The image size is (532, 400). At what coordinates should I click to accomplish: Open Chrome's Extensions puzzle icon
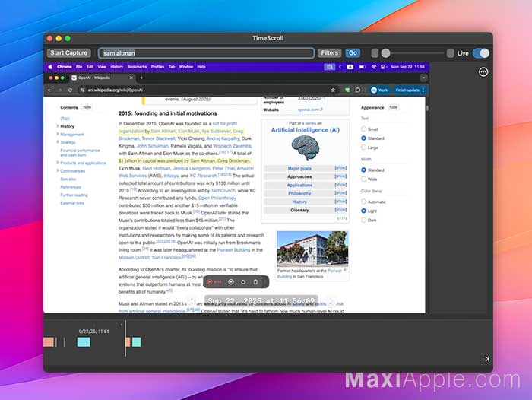358,90
